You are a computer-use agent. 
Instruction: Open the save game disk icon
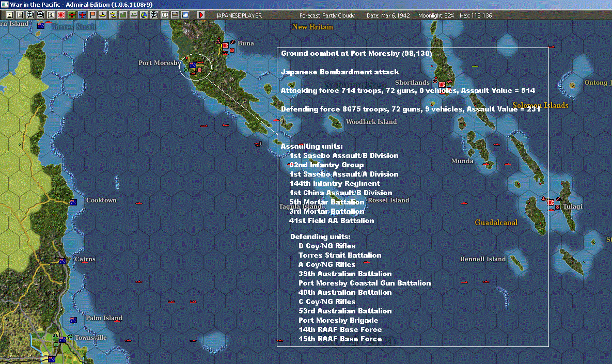point(10,15)
